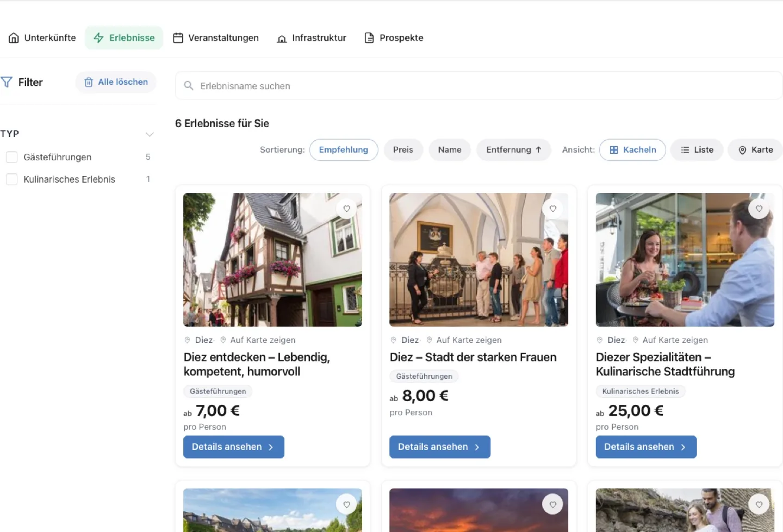Favorite the bottom-left landscape card heart
Screen dimensions: 783x532
[346, 505]
